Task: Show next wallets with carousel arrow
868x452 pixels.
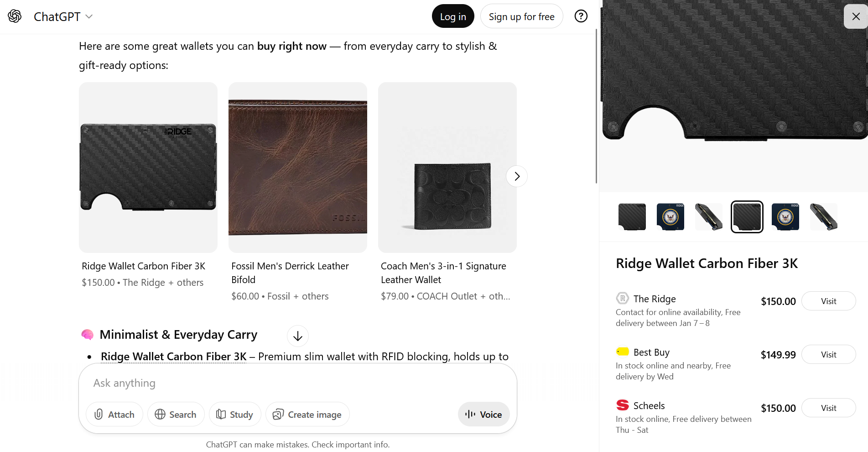Action: 516,176
